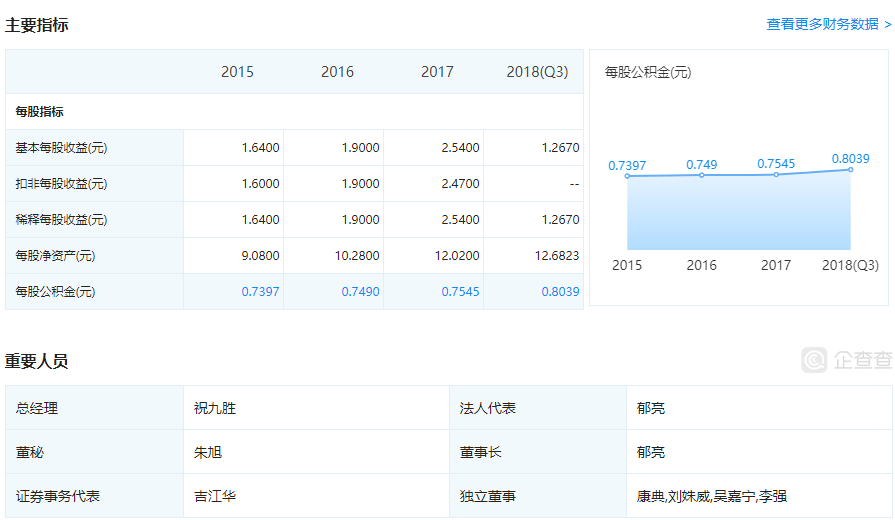The height and width of the screenshot is (520, 895).
Task: Select the 每股净资产(元) row label
Action: 55,256
